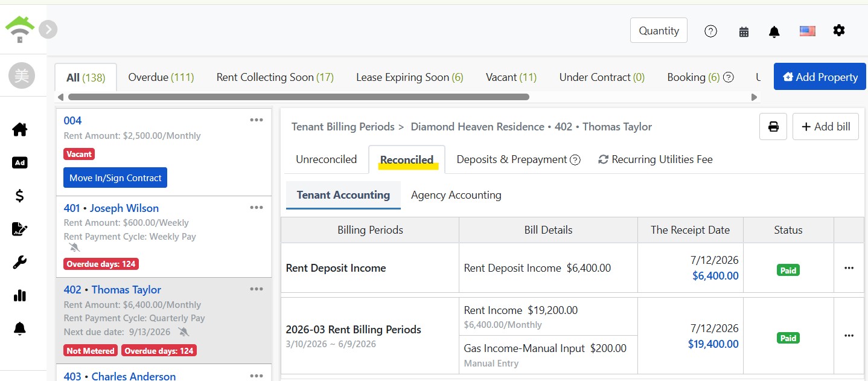Screen dimensions: 868x381
Task: Click the Quantity button
Action: (659, 30)
